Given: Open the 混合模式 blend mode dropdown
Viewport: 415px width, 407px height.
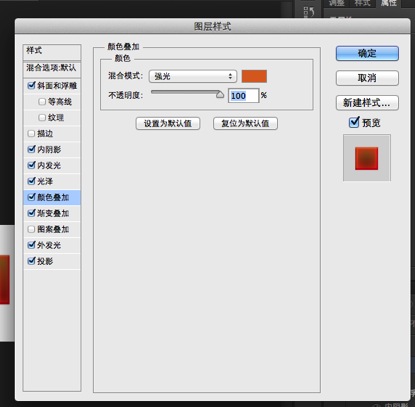Looking at the screenshot, I should pyautogui.click(x=193, y=76).
